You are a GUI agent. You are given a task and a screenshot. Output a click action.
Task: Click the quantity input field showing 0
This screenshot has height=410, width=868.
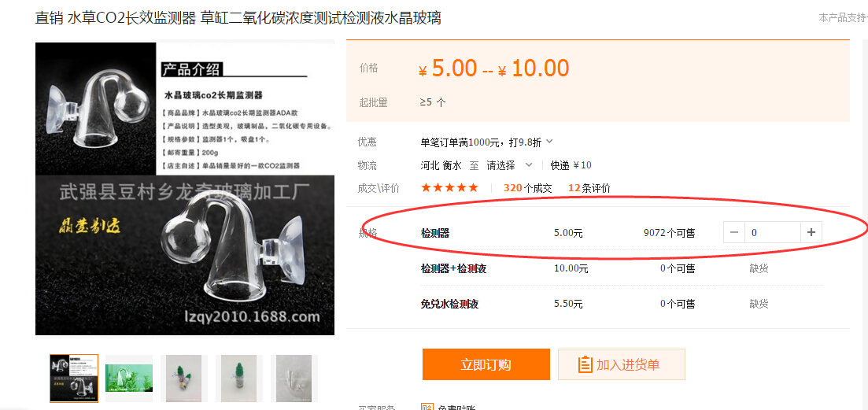click(x=772, y=232)
